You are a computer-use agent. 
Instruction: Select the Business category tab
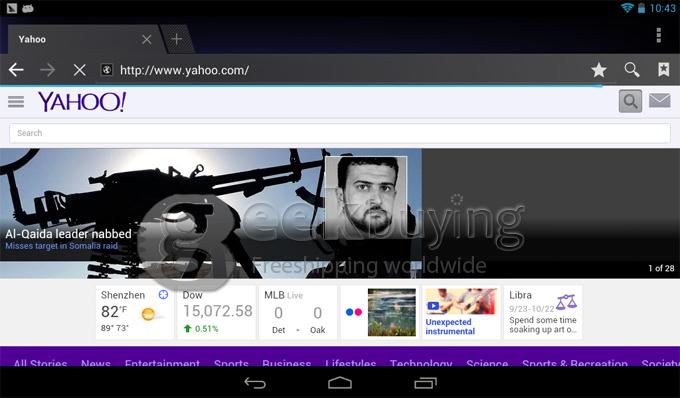point(287,363)
